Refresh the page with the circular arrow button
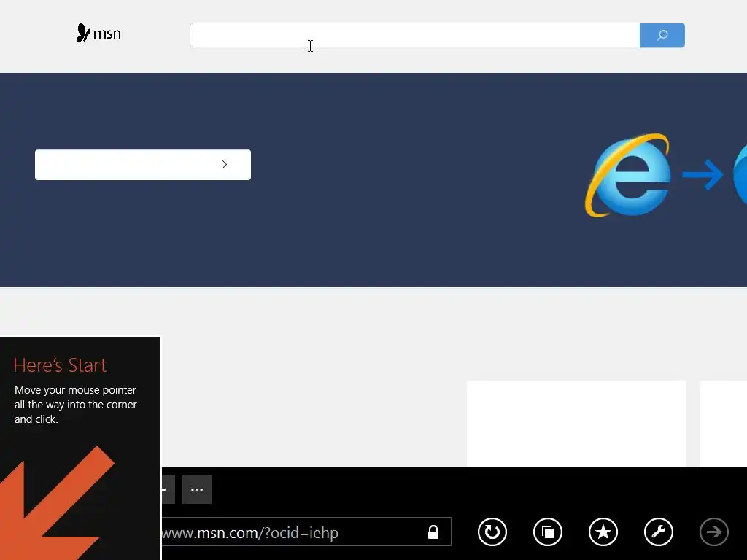The width and height of the screenshot is (747, 560). [492, 532]
